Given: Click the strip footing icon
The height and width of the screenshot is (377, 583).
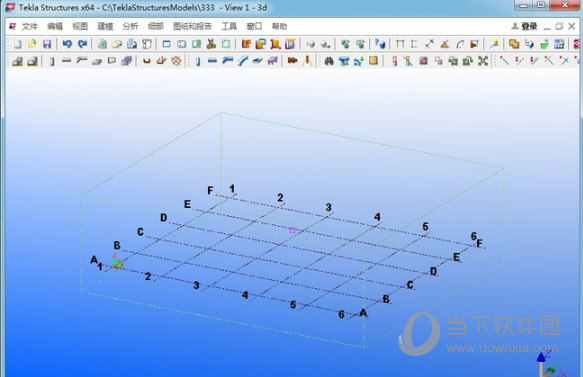Looking at the screenshot, I should pyautogui.click(x=32, y=61).
